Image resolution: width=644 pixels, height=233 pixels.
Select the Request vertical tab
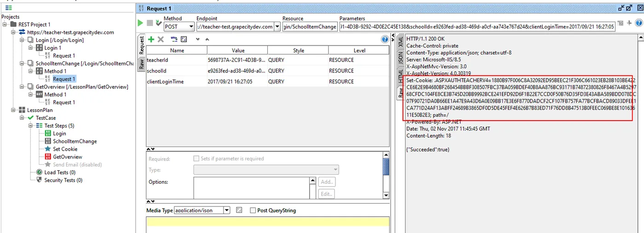(142, 45)
